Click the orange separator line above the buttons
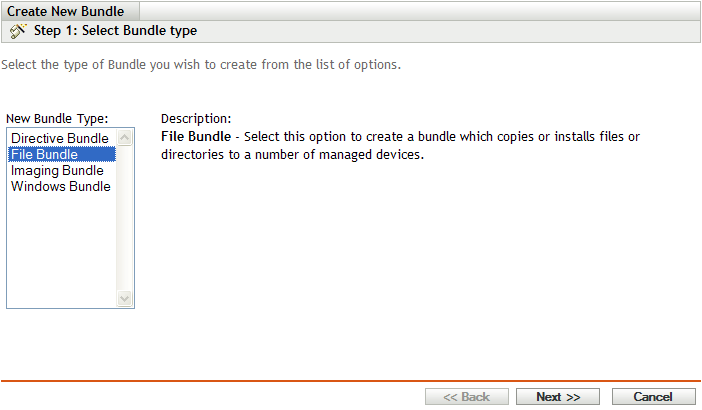This screenshot has height=410, width=702. click(x=350, y=381)
